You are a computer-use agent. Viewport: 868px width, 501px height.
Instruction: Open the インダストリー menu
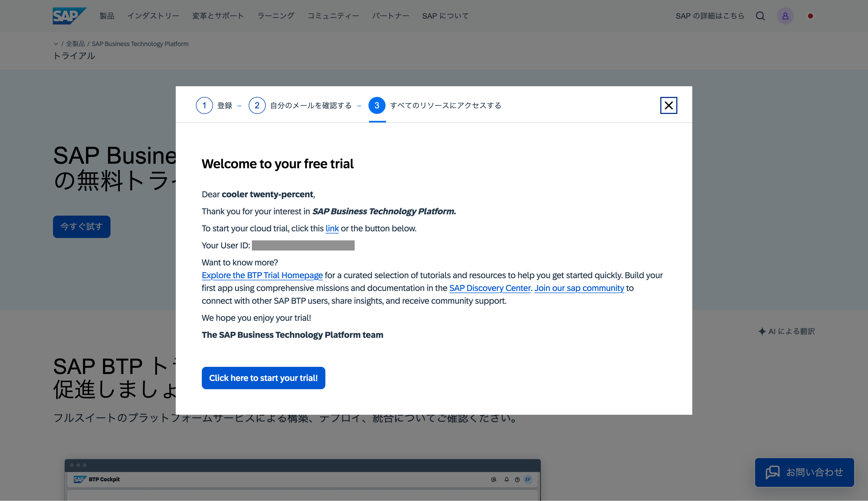tap(153, 16)
